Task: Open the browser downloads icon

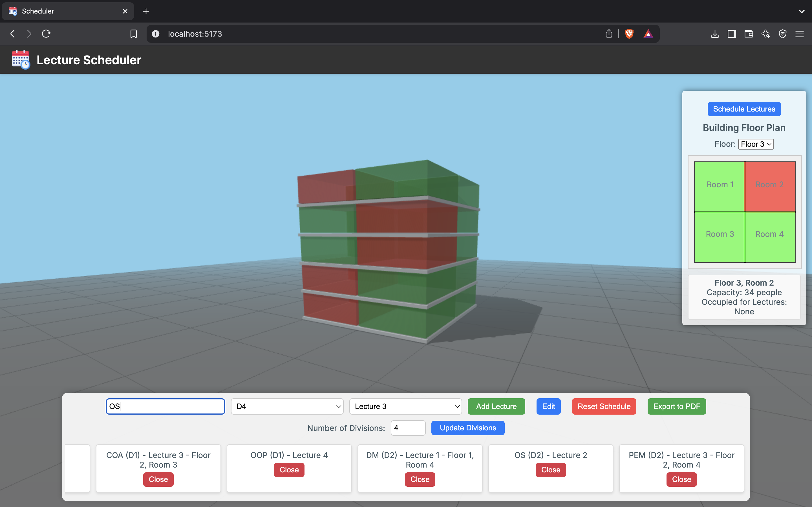Action: (715, 34)
